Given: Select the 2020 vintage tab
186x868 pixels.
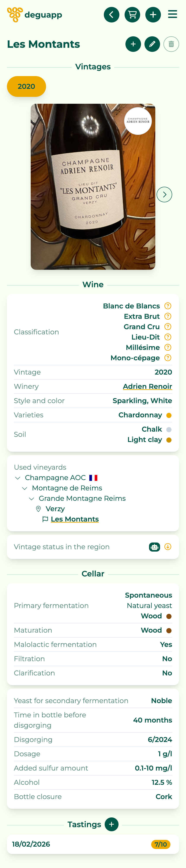Looking at the screenshot, I should [26, 86].
